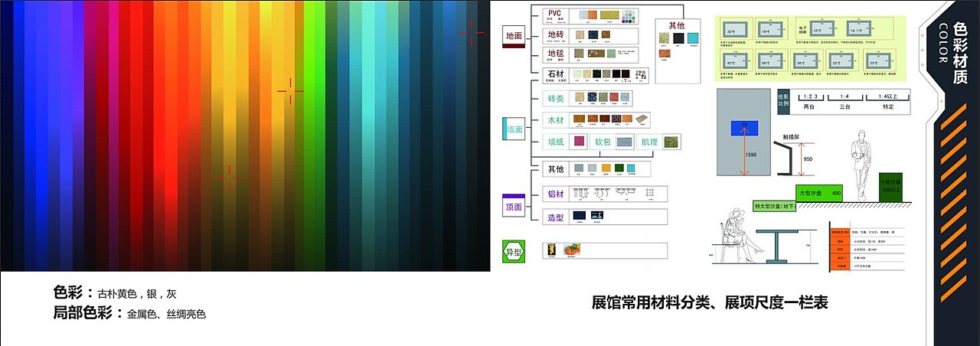Image resolution: width=980 pixels, height=346 pixels.
Task: Select the 砖类 wall material label
Action: (x=556, y=99)
